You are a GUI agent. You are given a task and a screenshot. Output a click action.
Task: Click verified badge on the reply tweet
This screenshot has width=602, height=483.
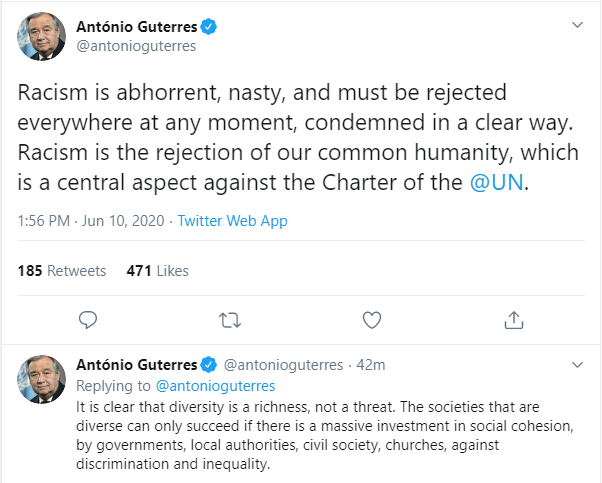click(210, 366)
